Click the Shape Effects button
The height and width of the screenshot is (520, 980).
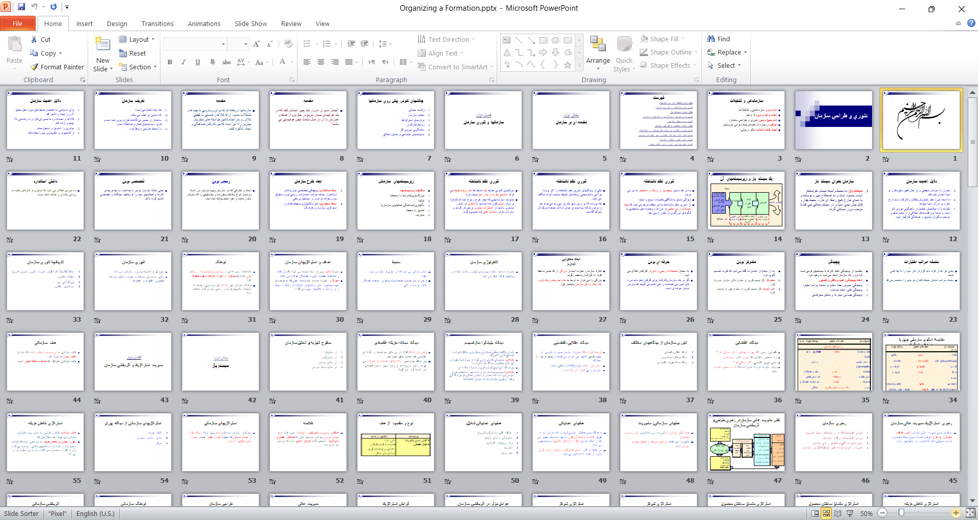669,65
